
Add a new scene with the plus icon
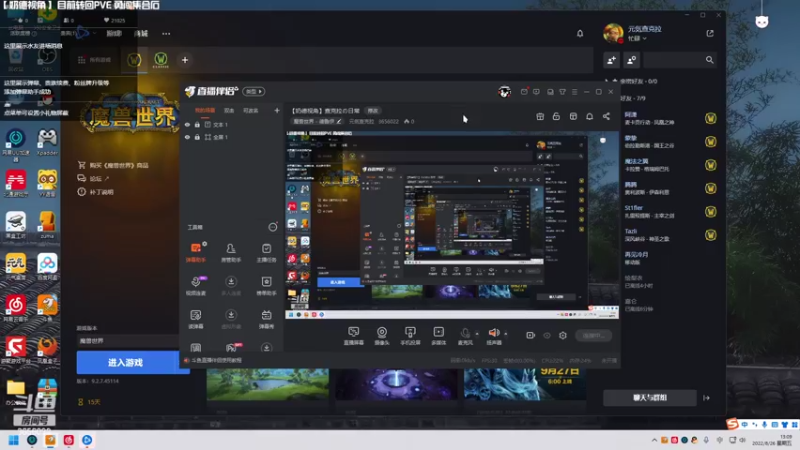pos(277,110)
